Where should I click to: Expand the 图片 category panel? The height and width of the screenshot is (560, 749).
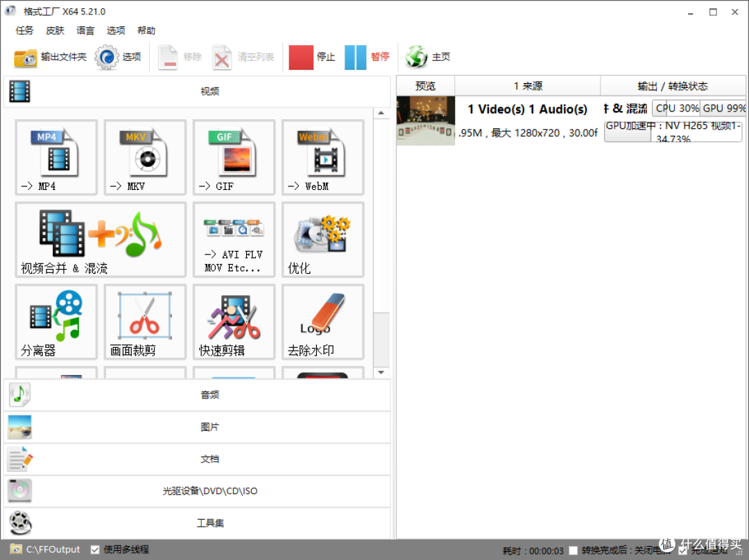(197, 427)
